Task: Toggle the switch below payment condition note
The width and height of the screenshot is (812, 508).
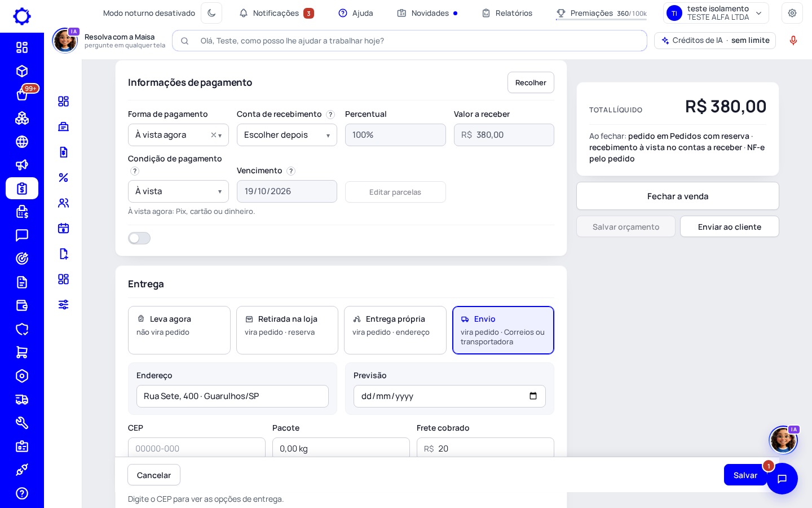Action: 139,238
